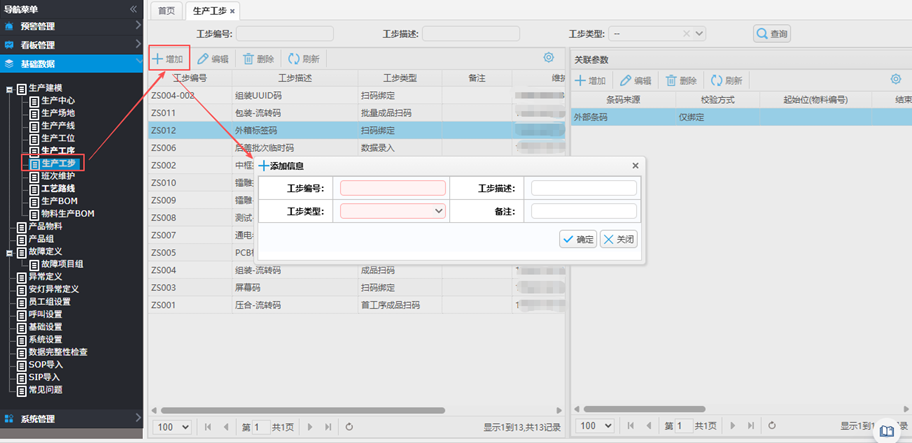Confirm dialog with 确定 button

578,239
